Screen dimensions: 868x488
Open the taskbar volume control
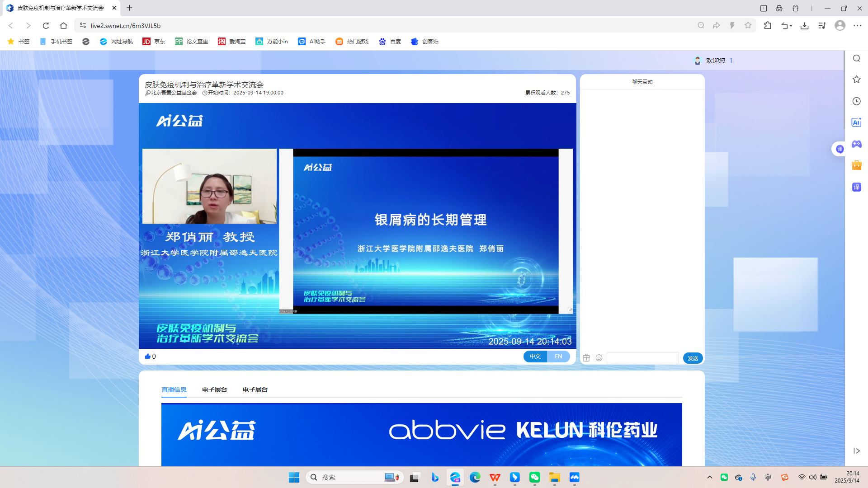[x=813, y=477]
